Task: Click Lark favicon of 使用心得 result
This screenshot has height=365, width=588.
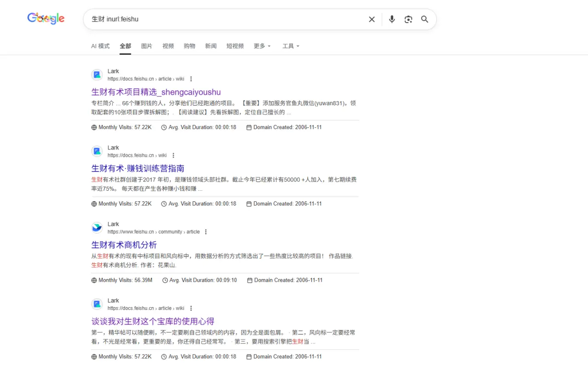Action: click(x=97, y=303)
